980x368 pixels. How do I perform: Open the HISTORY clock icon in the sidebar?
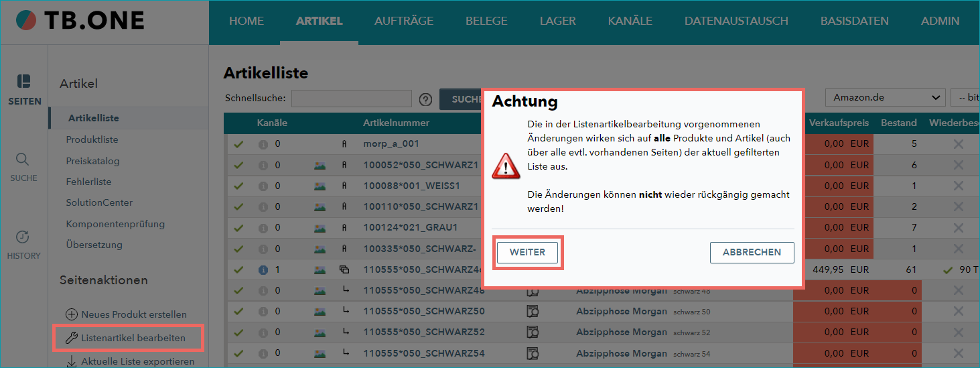[23, 237]
